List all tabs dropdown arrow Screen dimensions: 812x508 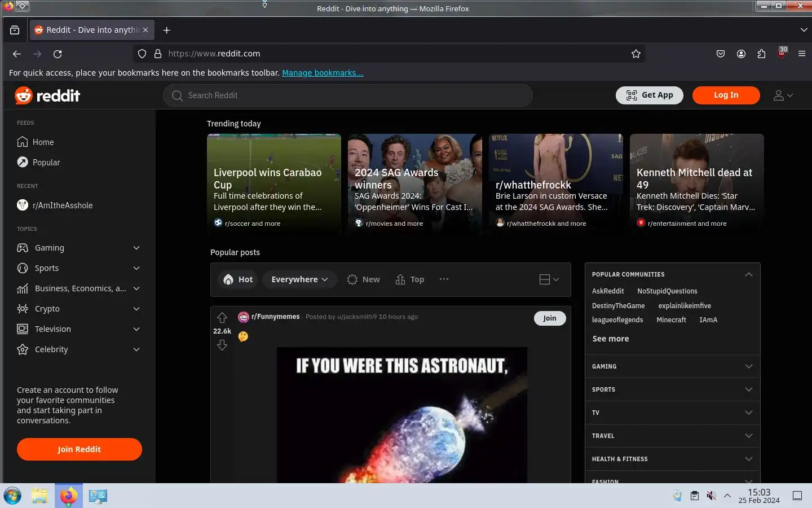pos(804,29)
